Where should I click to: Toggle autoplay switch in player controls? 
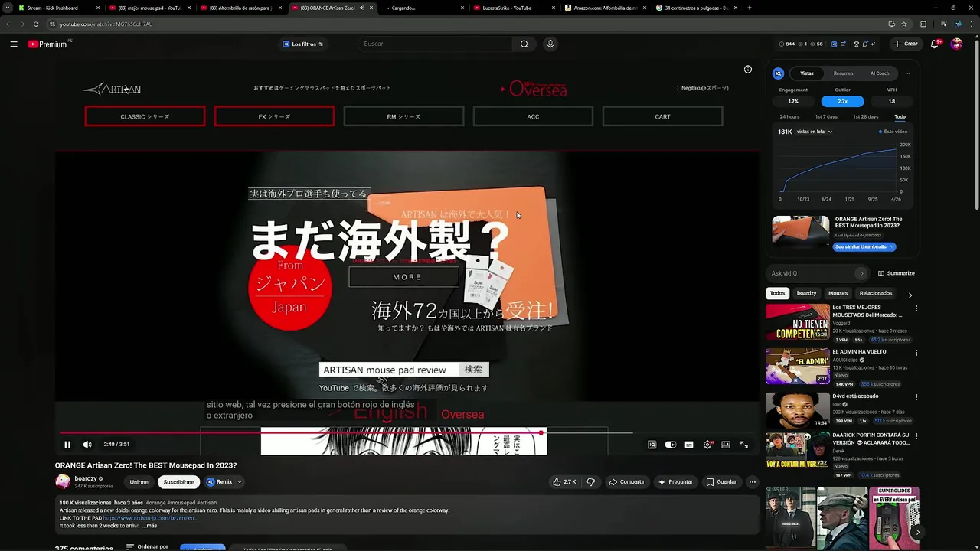click(x=671, y=445)
